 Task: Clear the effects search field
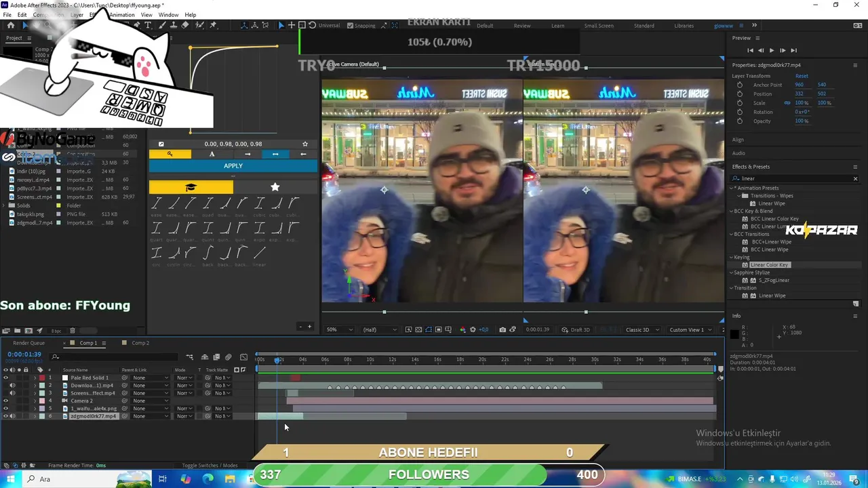click(855, 178)
